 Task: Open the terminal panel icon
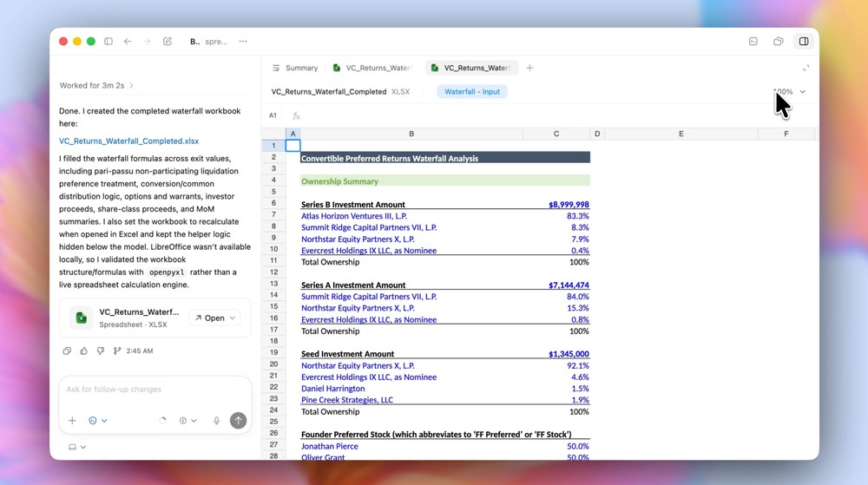pos(753,42)
